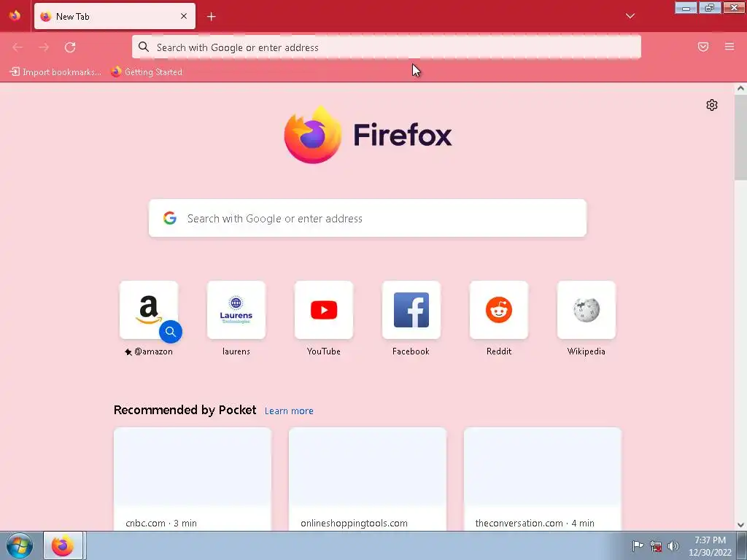Click the network tray icon

(x=656, y=546)
